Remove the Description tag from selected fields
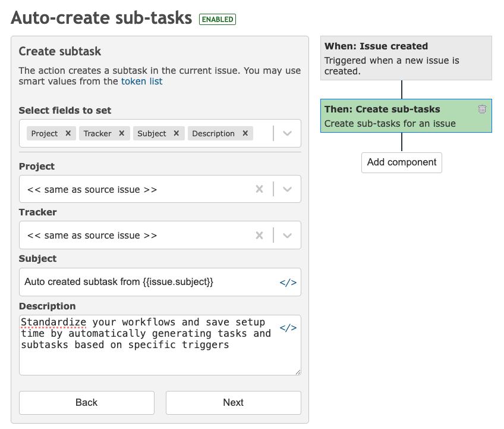The height and width of the screenshot is (429, 504). point(244,133)
